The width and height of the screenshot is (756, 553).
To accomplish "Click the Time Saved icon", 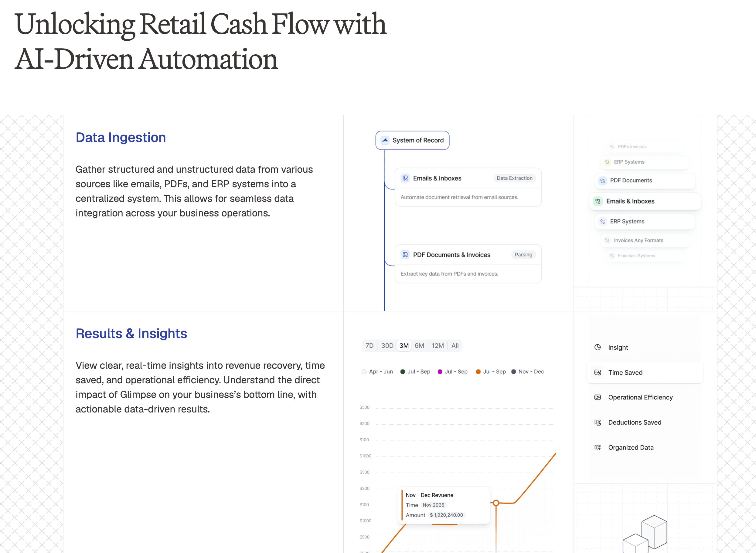I will click(598, 372).
